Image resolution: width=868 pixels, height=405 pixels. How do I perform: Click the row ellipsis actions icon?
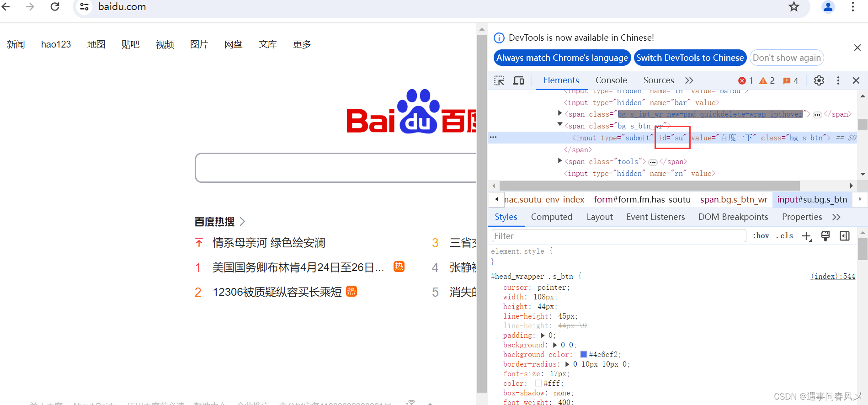[x=493, y=137]
